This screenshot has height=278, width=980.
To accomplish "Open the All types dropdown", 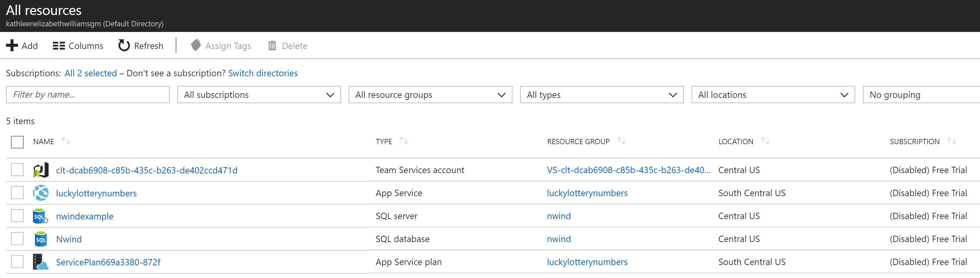I will coord(602,95).
